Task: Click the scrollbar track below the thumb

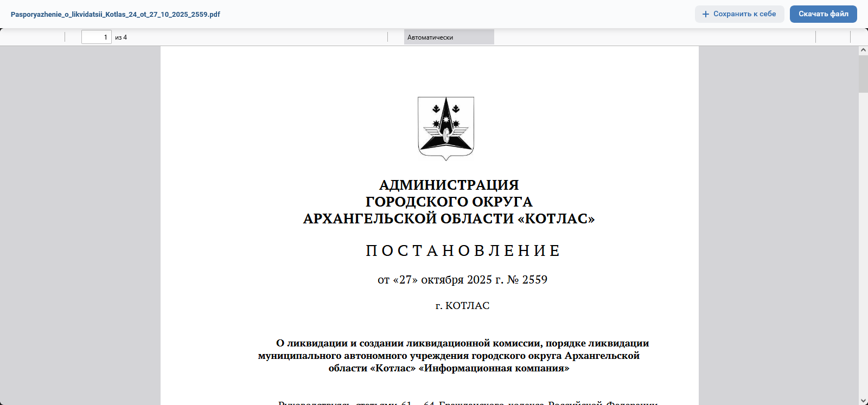Action: click(x=863, y=244)
